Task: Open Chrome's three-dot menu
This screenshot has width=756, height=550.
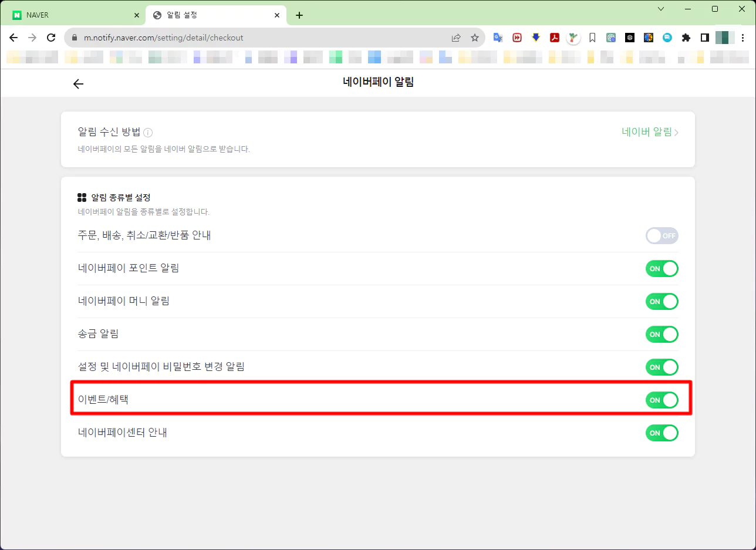Action: pyautogui.click(x=744, y=38)
